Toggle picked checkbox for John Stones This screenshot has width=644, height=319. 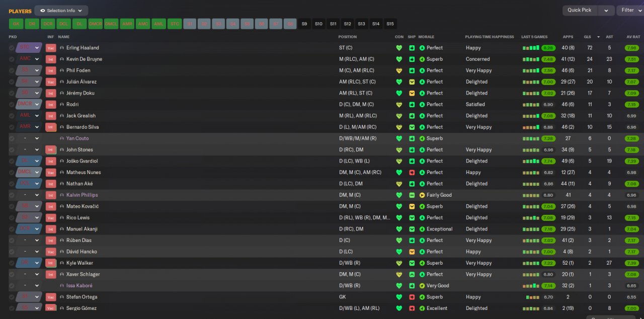tap(12, 149)
